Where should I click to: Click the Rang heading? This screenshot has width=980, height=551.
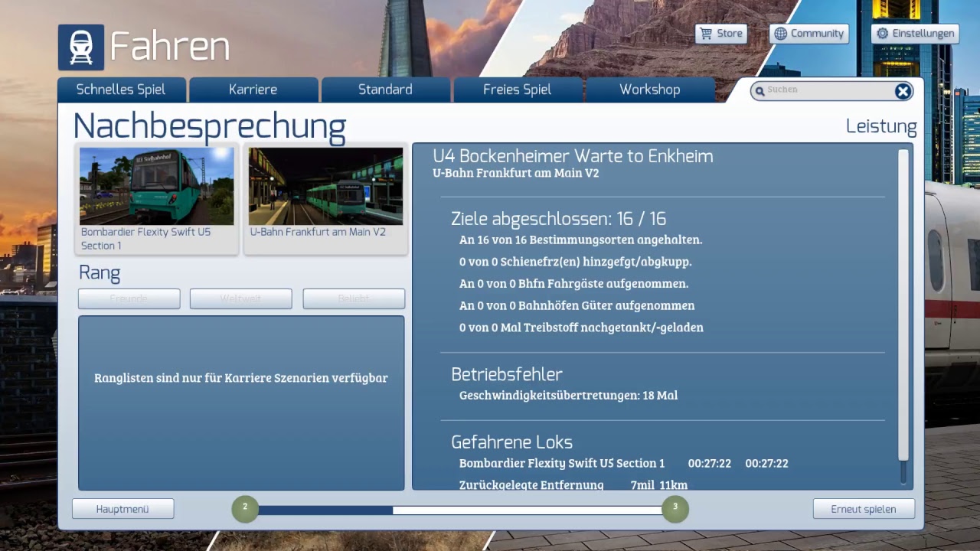[x=100, y=273]
